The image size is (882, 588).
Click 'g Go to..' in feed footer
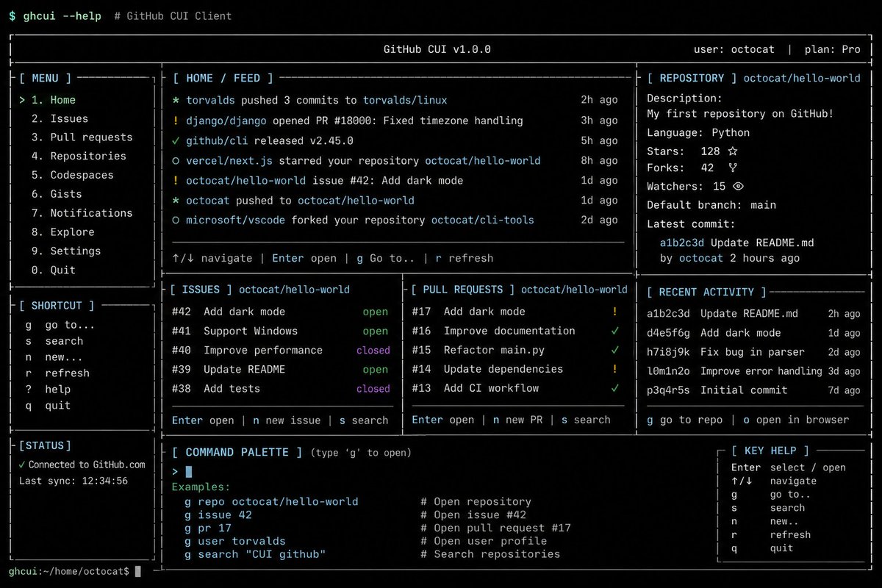[386, 258]
